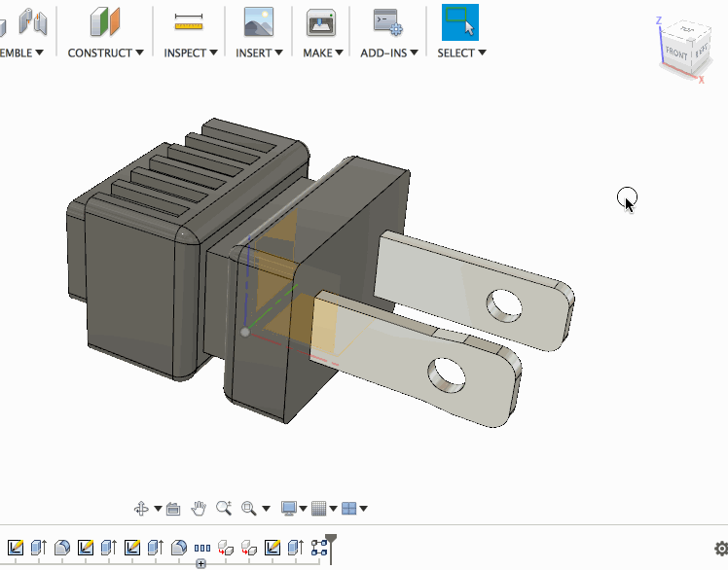728x570 pixels.
Task: Click the Zoom Window fit icon
Action: [249, 509]
